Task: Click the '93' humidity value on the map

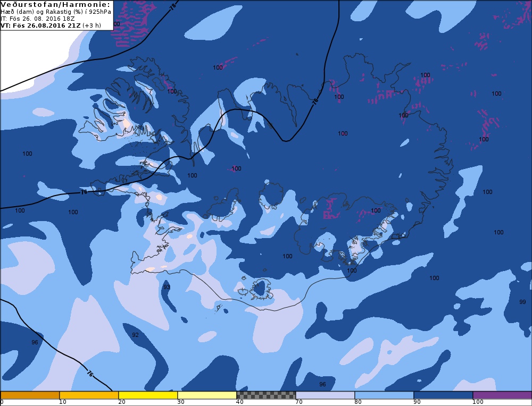Action: click(x=167, y=287)
